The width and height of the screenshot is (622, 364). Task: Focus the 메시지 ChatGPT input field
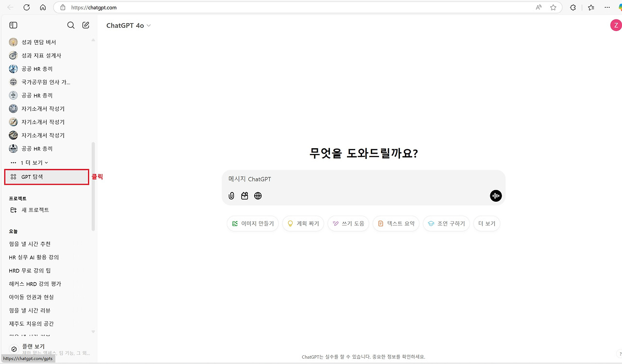point(363,179)
